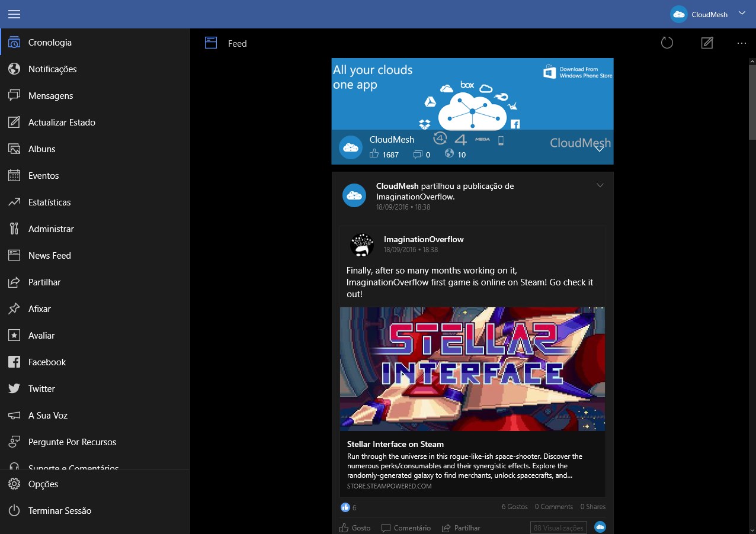
Task: Open the Administrar tools
Action: pos(50,229)
